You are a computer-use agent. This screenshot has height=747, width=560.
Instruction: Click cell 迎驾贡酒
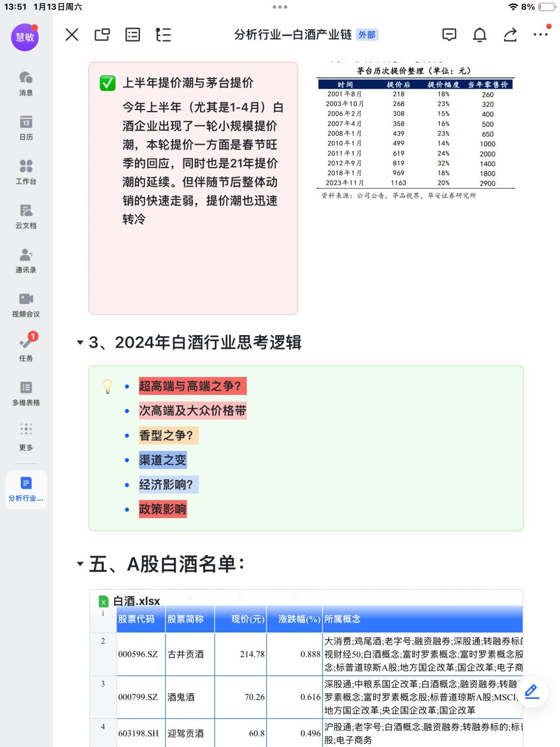point(190,733)
